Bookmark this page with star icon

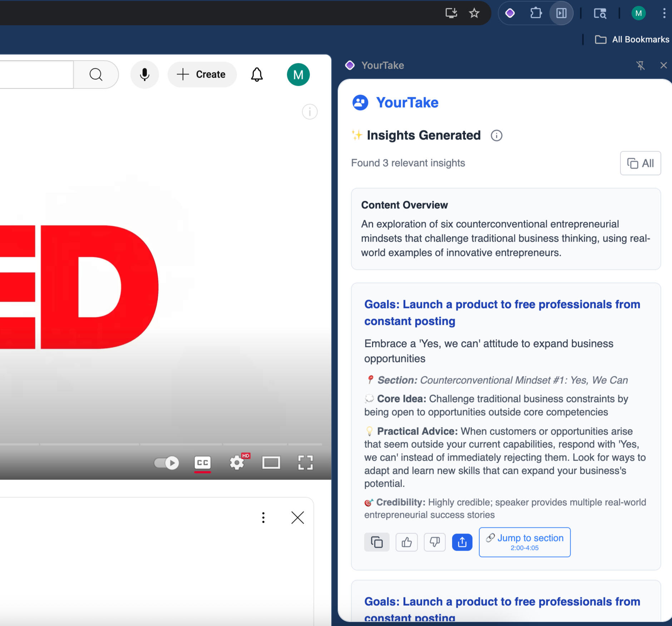click(x=474, y=13)
